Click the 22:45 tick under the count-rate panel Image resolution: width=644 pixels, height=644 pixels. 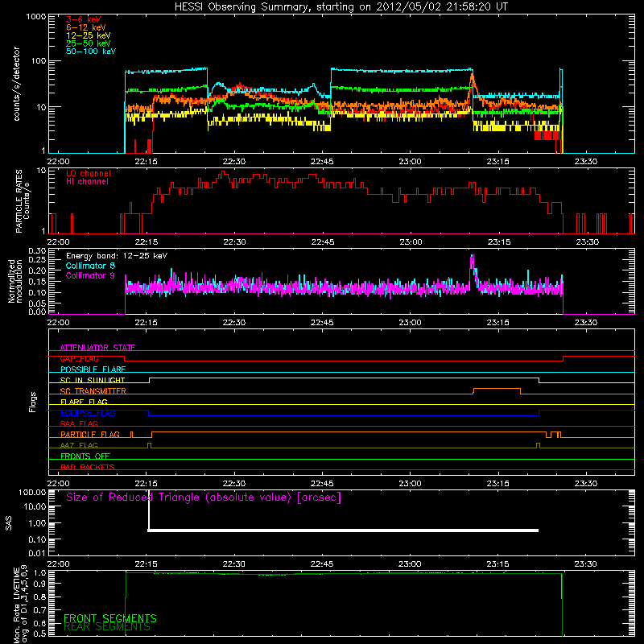tap(323, 162)
